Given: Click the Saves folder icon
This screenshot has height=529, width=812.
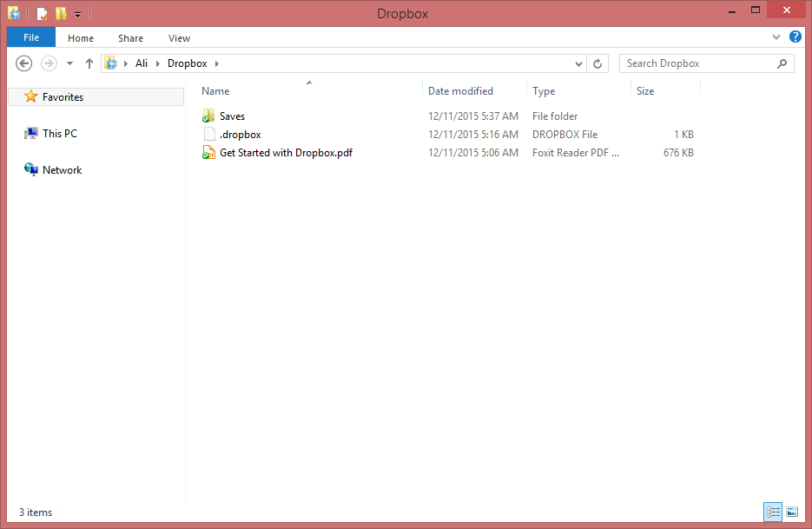Looking at the screenshot, I should point(208,116).
